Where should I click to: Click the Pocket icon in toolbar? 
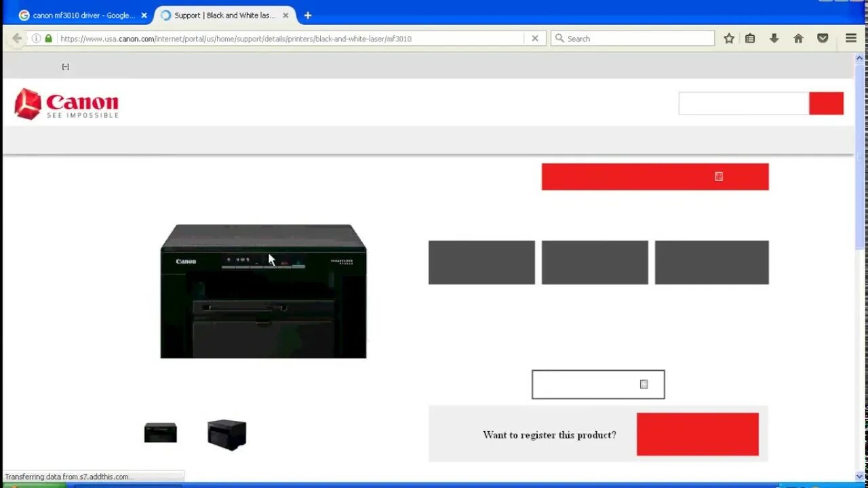[x=823, y=39]
